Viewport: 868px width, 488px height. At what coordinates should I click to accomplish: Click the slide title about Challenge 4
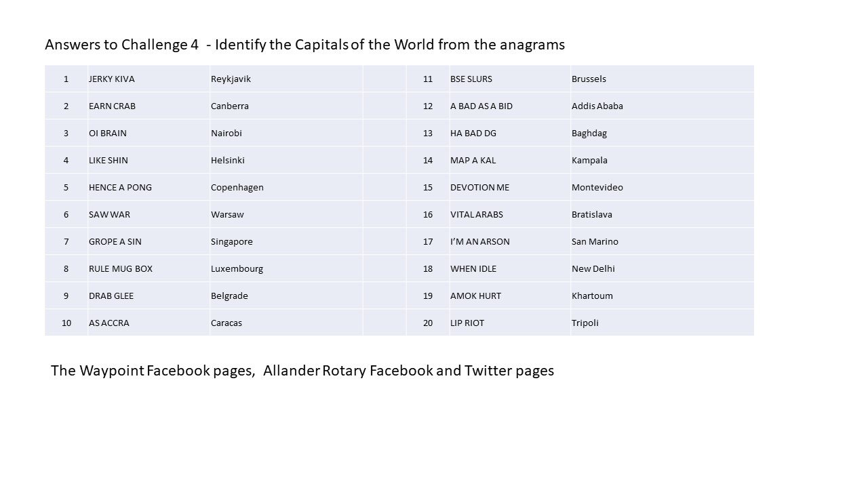click(x=304, y=45)
